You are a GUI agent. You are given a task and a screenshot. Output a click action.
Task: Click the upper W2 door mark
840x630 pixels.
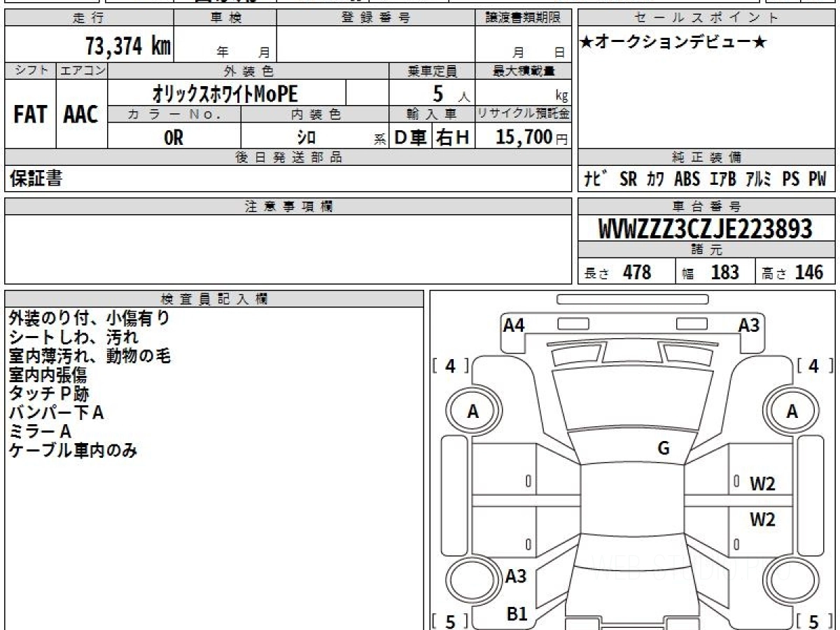(762, 484)
